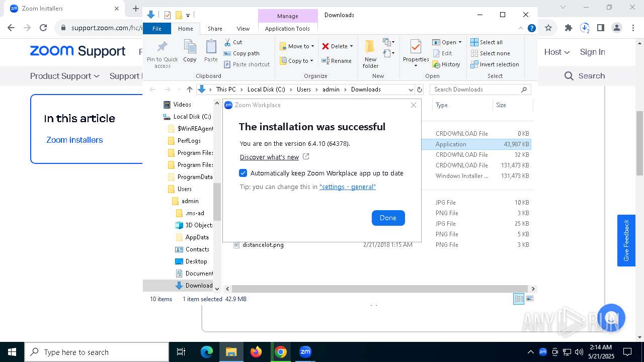The height and width of the screenshot is (362, 644).
Task: Click the Search Downloads field
Action: tap(480, 89)
